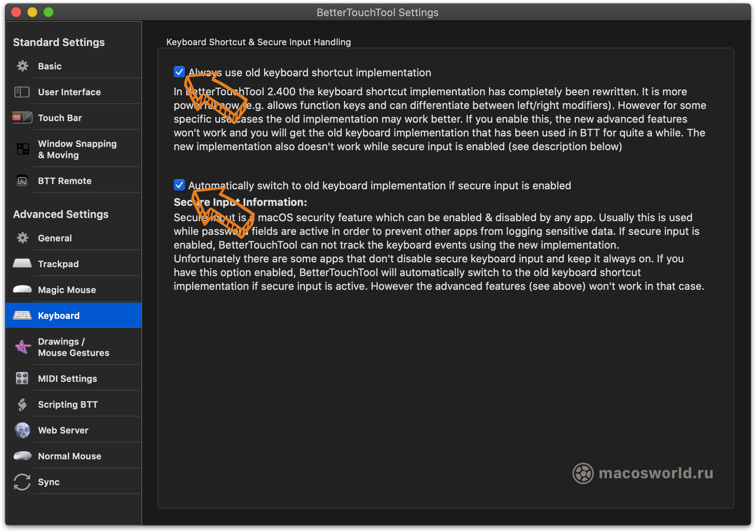Screen dimensions: 756x532
Task: Click the 'Standard Settings' sidebar heading
Action: 59,42
